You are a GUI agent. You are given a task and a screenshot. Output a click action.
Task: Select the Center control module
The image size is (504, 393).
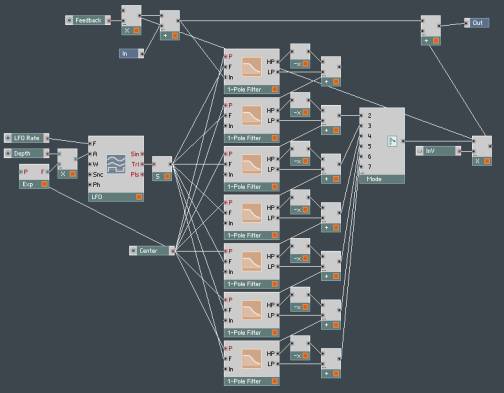coord(152,251)
